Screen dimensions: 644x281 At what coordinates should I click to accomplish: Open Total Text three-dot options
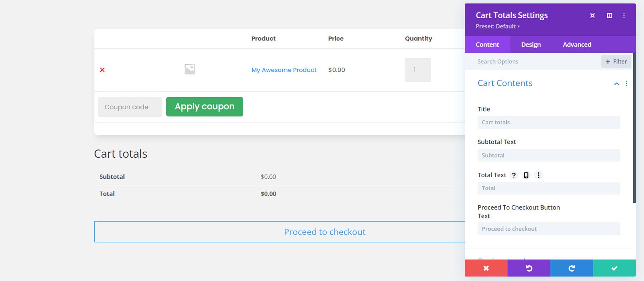pos(538,175)
